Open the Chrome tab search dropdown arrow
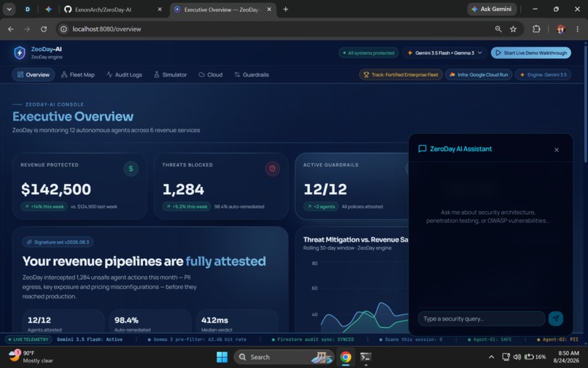 9,9
